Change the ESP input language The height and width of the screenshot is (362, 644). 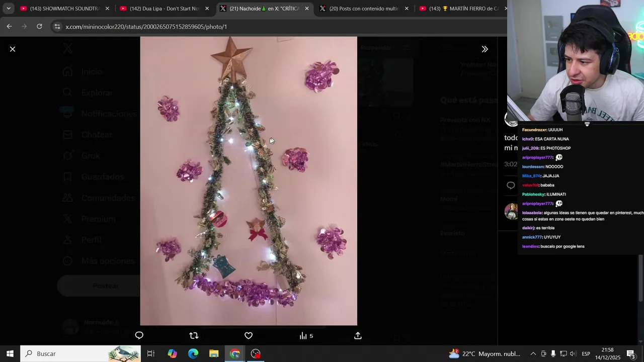pos(586,353)
